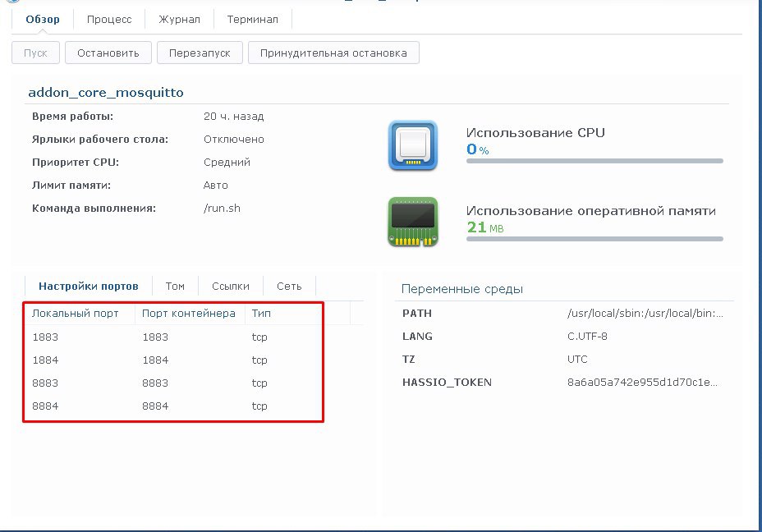Click the TZ variable name

409,359
